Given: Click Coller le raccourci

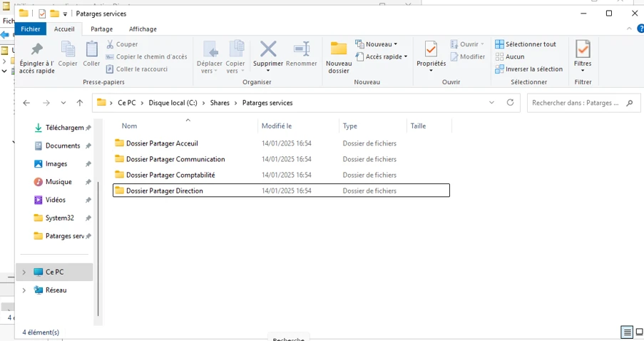Looking at the screenshot, I should 137,69.
